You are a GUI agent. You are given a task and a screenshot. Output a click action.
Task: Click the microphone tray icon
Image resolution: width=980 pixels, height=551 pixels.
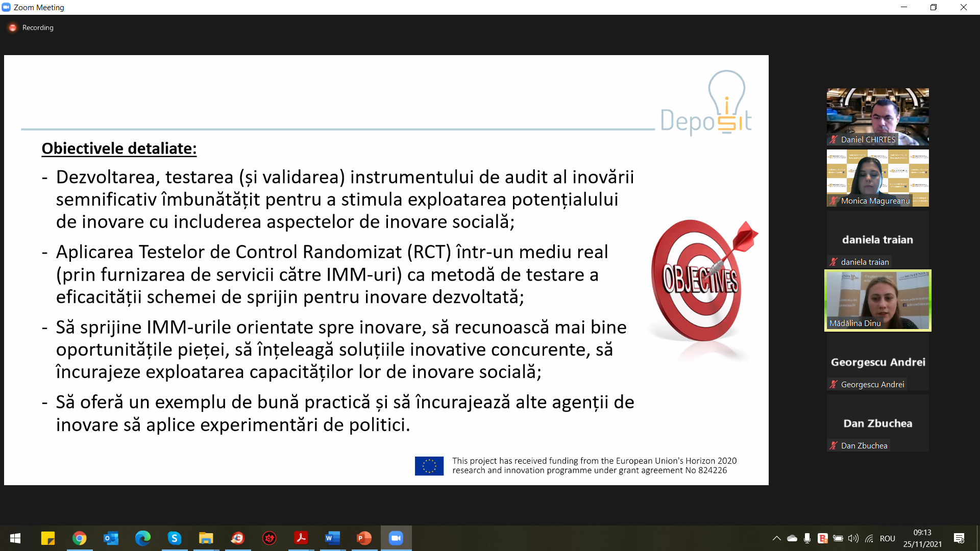(x=807, y=538)
